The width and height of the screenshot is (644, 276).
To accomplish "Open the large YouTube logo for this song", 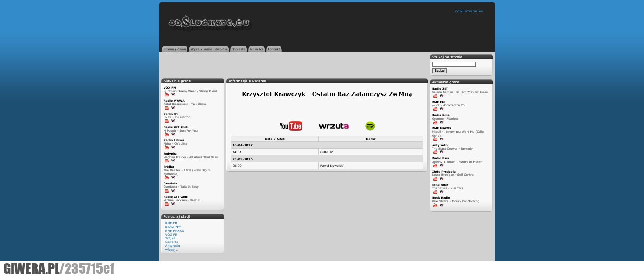I will 291,126.
